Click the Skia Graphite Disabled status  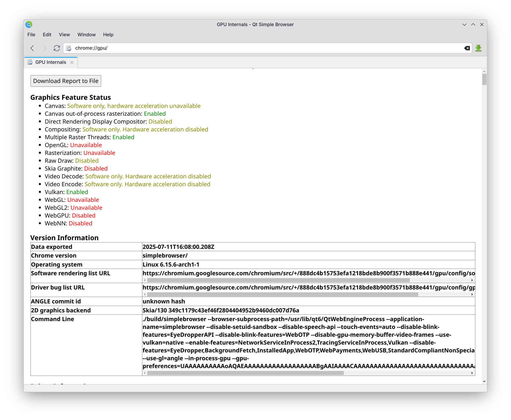point(96,169)
